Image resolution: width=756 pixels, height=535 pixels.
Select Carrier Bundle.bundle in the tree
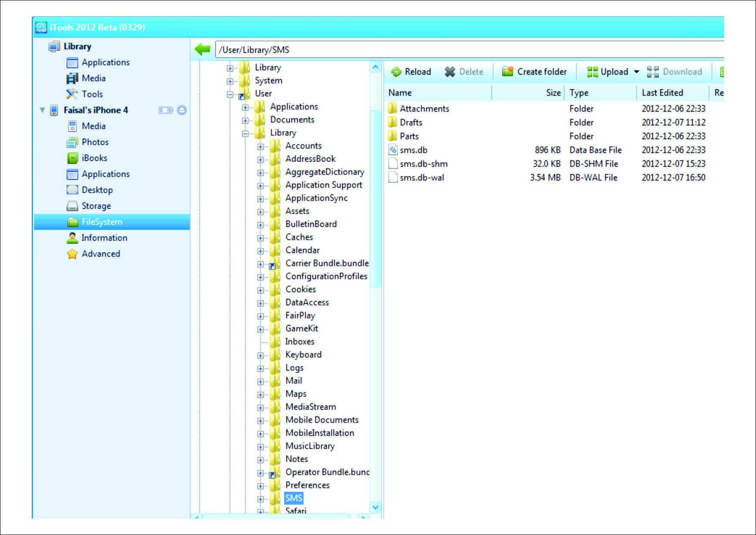pyautogui.click(x=327, y=263)
